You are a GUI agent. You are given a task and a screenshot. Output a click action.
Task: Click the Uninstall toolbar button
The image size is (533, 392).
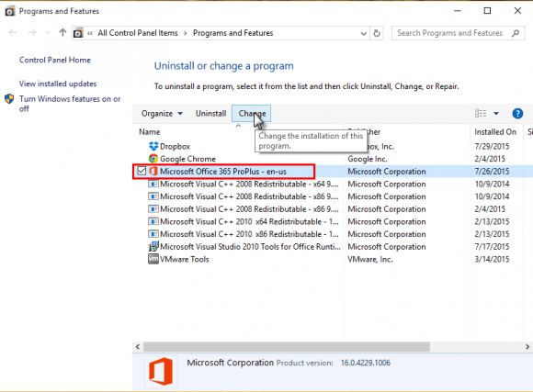[x=210, y=114]
